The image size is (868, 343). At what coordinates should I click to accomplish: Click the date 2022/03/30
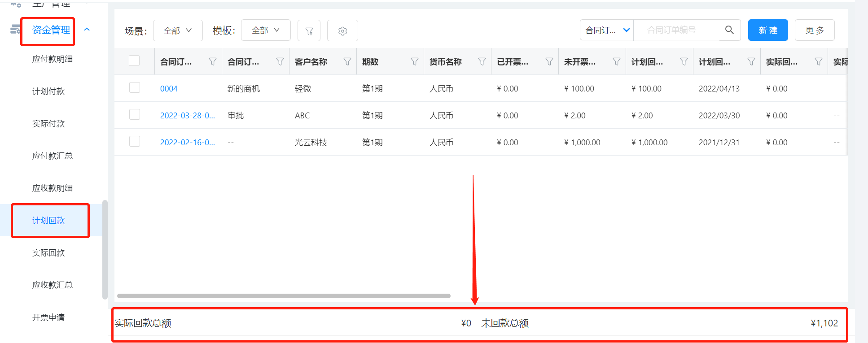coord(719,116)
